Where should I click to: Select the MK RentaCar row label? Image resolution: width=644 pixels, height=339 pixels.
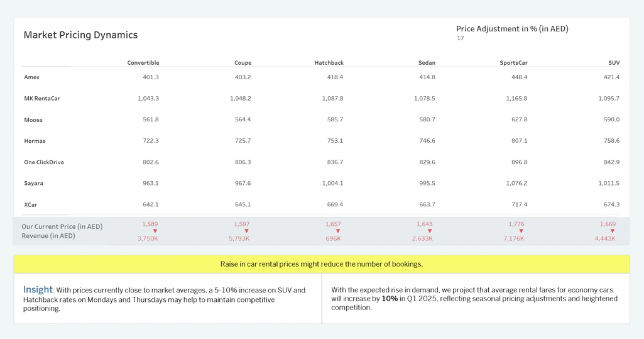(x=42, y=99)
